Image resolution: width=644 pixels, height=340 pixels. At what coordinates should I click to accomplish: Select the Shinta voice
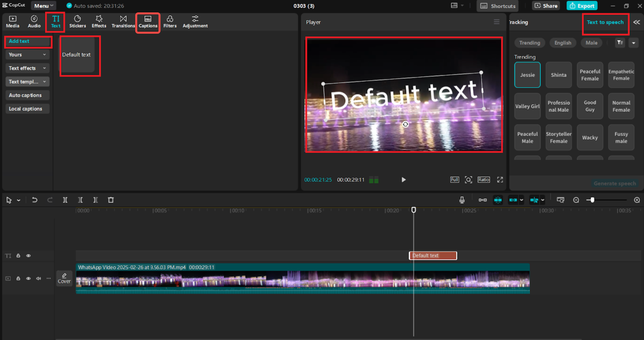(x=559, y=75)
